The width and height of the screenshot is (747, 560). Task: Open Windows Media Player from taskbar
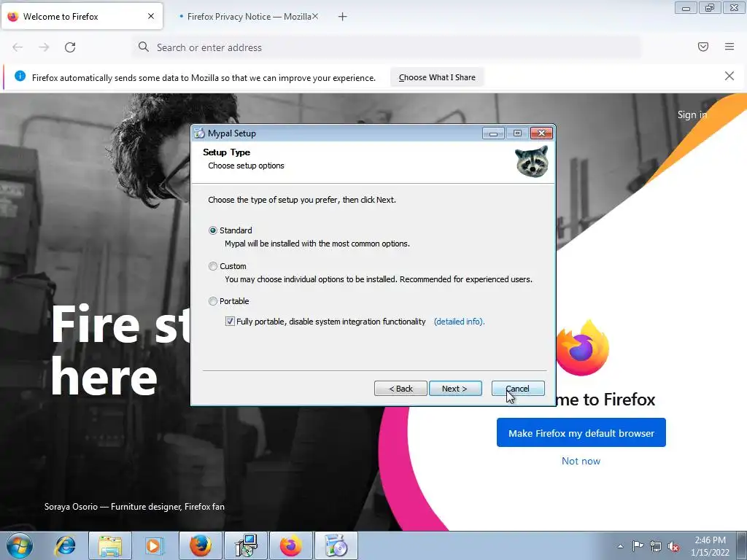tap(154, 546)
